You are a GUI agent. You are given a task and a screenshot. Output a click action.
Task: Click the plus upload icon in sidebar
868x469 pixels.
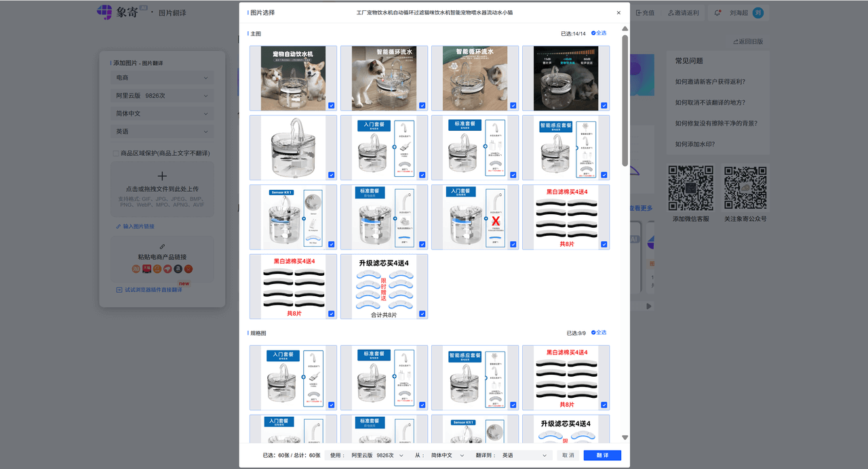point(162,176)
